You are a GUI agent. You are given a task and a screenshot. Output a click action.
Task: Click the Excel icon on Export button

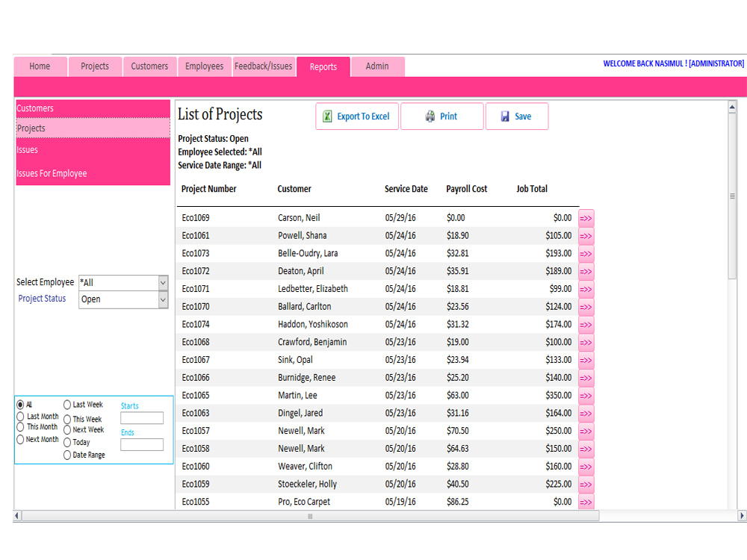[327, 116]
